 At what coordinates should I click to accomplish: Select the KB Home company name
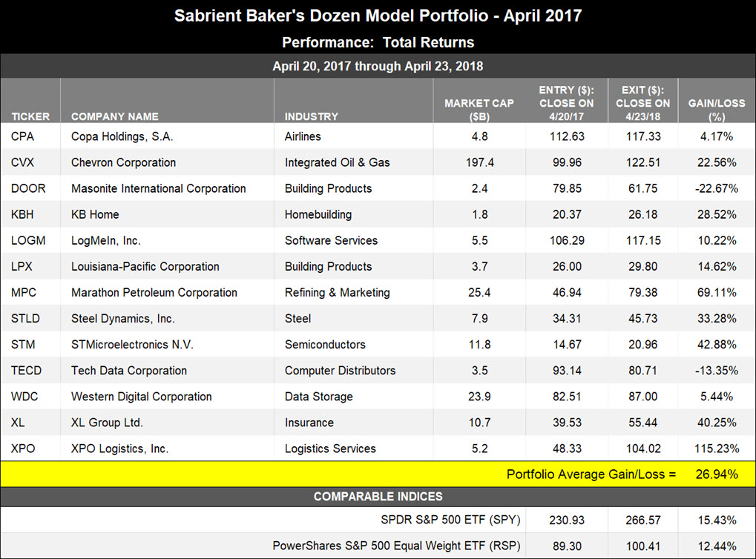(x=95, y=214)
